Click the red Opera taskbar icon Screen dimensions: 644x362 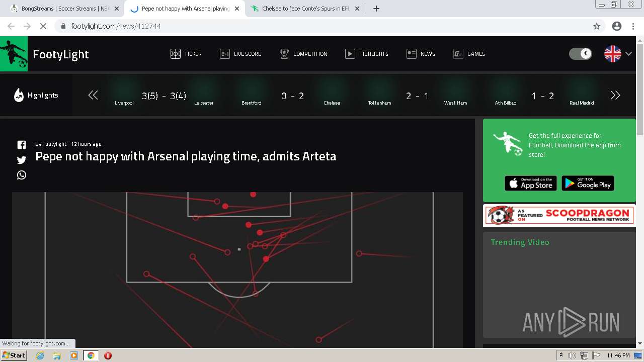(x=108, y=355)
